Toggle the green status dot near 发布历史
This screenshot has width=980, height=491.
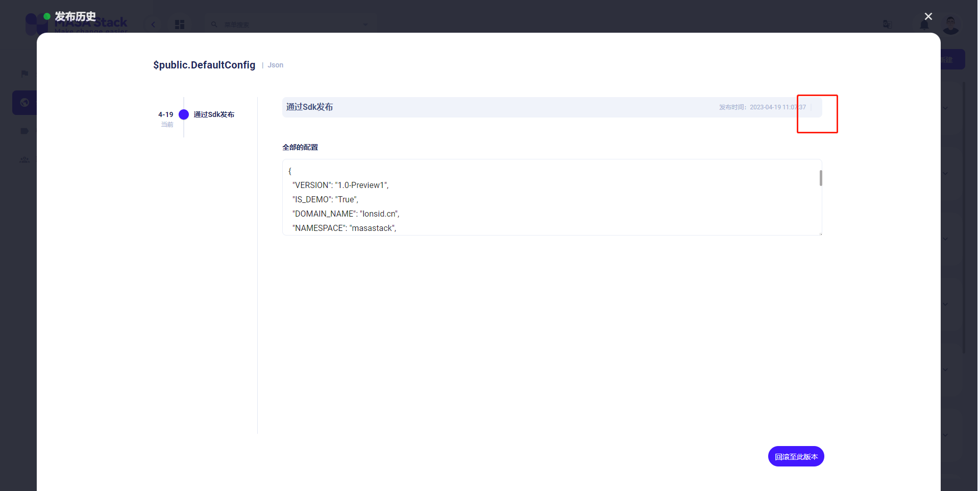tap(46, 16)
